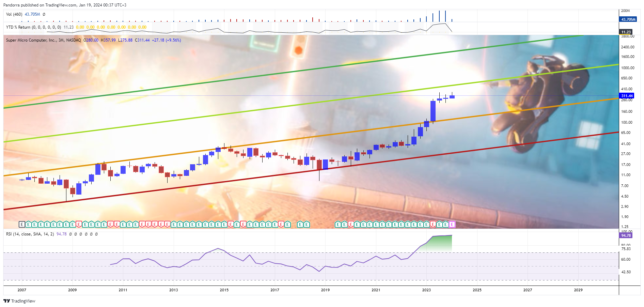This screenshot has height=307, width=644.
Task: Select the 'Vol (460)' indicator label
Action: click(14, 14)
